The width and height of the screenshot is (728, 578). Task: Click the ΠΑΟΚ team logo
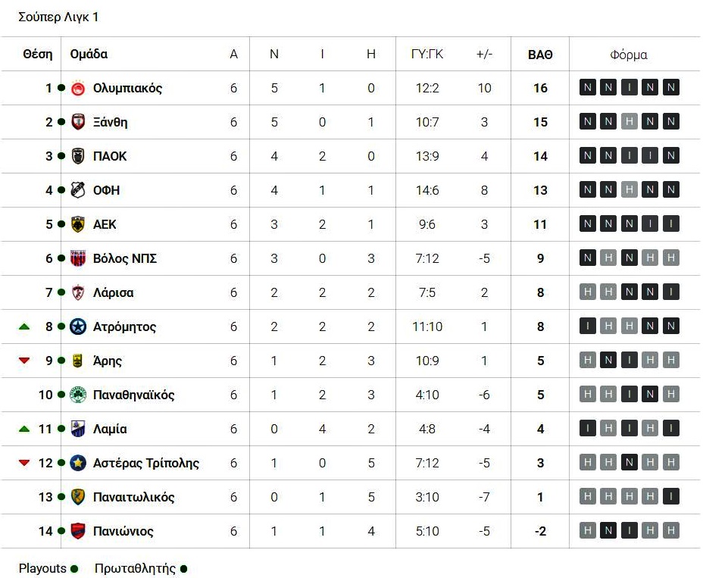tap(77, 156)
